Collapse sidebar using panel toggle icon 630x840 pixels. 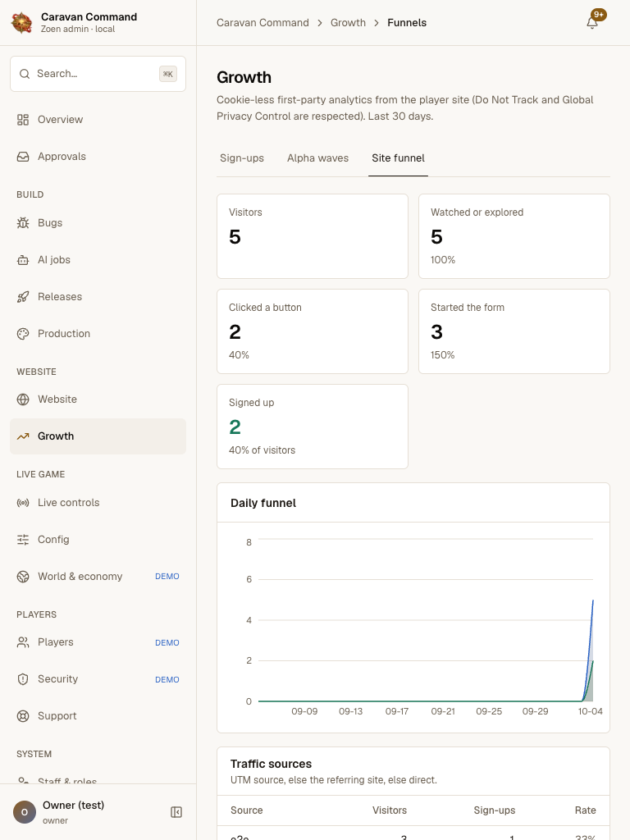[x=176, y=812]
